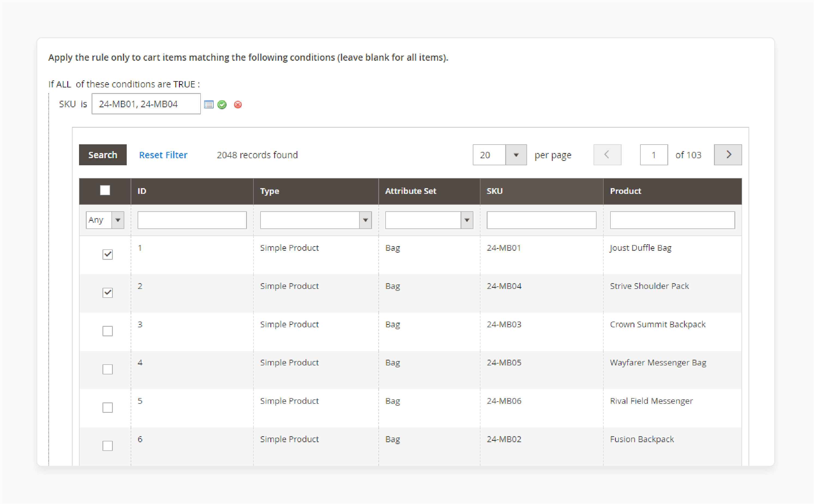Focus the SKU value field 24-MB01, 24-MB04
This screenshot has width=814, height=504.
(146, 104)
